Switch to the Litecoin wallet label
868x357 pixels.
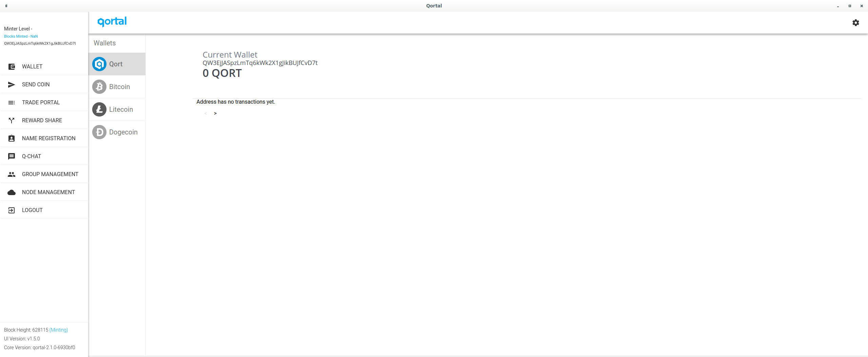(121, 109)
